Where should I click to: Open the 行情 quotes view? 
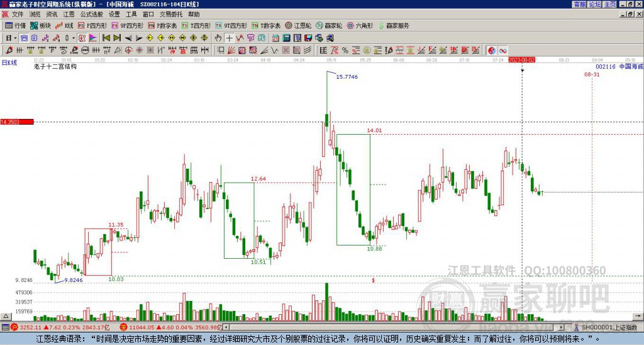16,25
